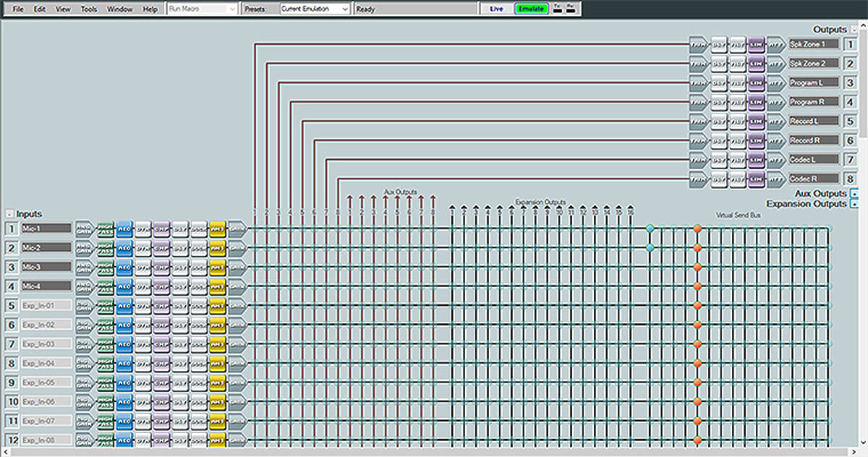Click input channel number 5 button
Image resolution: width=868 pixels, height=457 pixels.
click(x=12, y=306)
